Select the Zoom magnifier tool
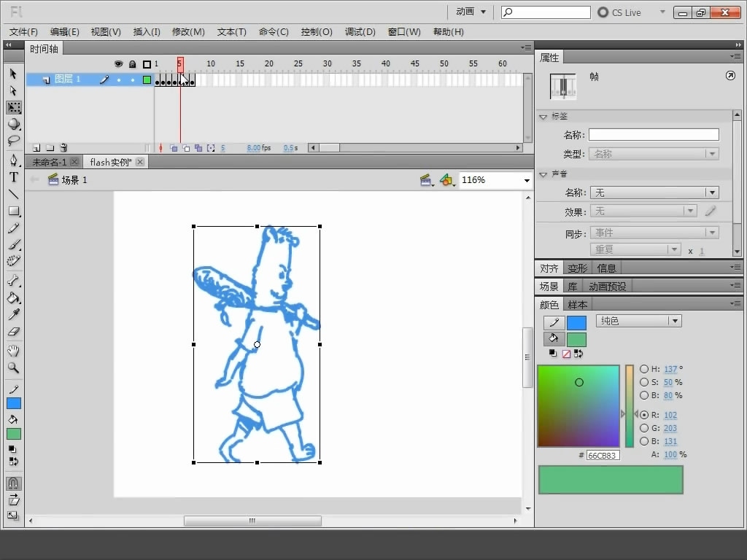The image size is (747, 560). tap(13, 367)
